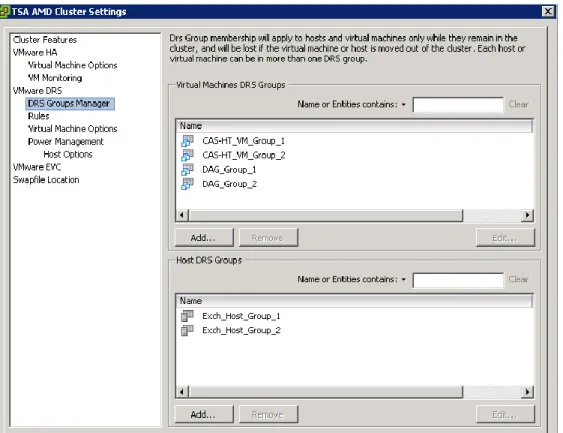
Task: Click Remove under Host DRS Groups
Action: (268, 414)
